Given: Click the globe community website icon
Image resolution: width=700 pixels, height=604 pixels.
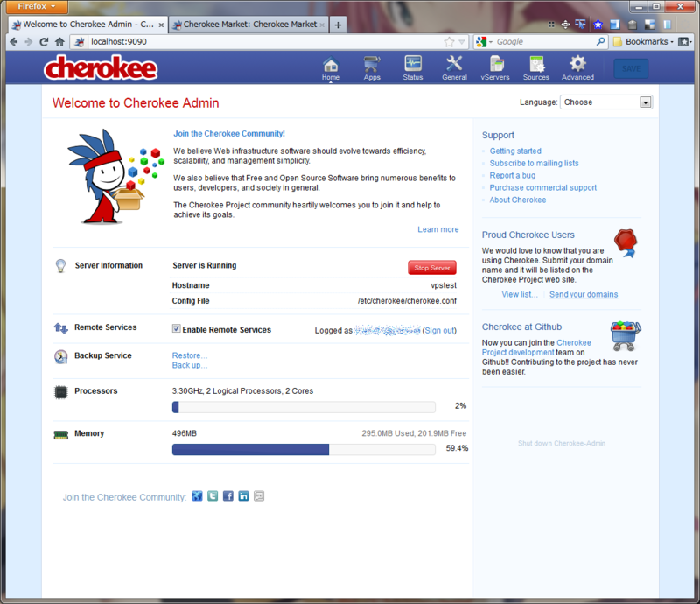Looking at the screenshot, I should 198,495.
